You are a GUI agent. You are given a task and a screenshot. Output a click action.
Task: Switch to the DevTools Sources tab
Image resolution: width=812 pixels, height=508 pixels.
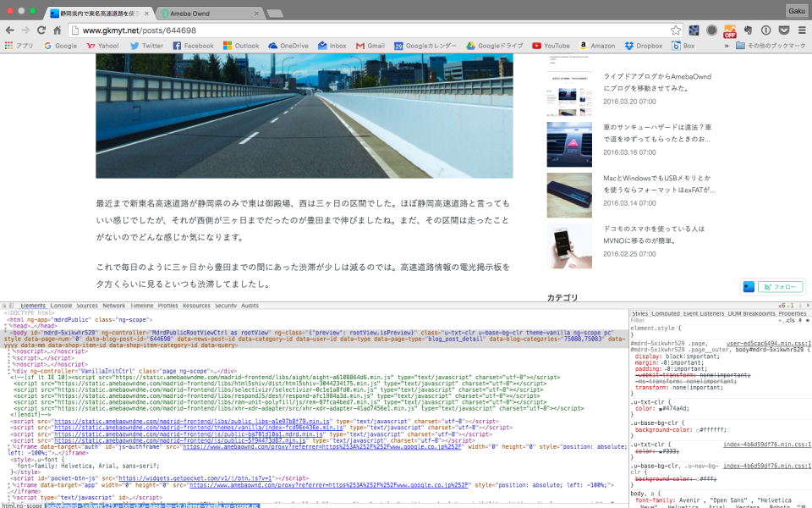87,306
